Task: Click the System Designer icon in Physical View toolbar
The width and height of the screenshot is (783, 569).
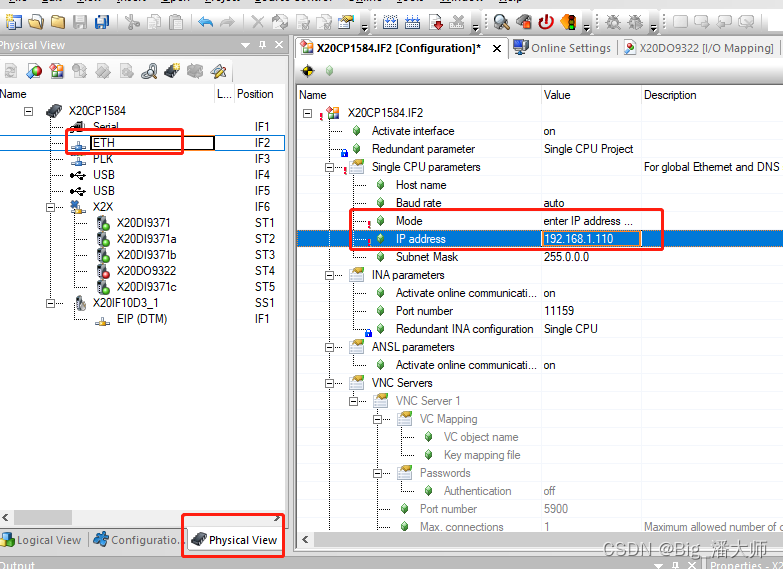Action: point(34,71)
